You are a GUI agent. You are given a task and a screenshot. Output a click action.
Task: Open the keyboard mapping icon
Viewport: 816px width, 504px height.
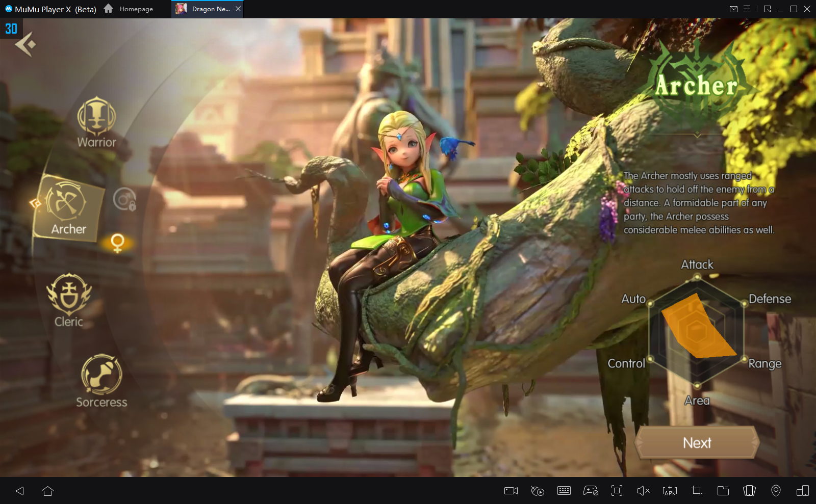coord(564,491)
